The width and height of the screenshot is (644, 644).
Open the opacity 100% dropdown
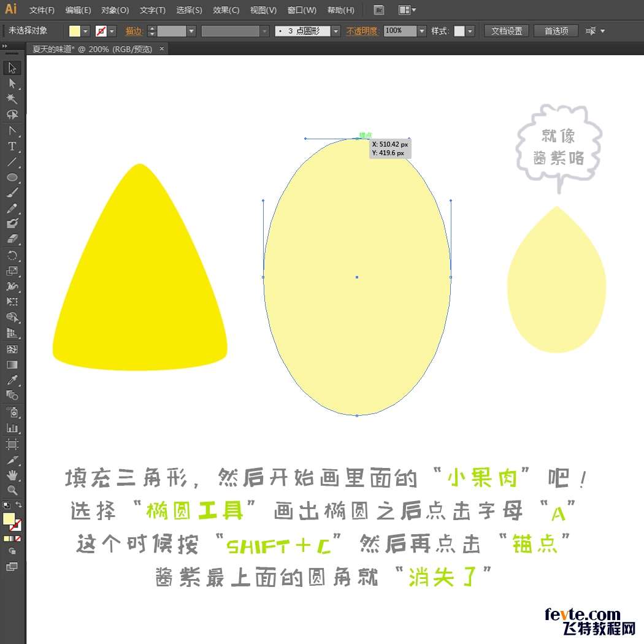[422, 31]
